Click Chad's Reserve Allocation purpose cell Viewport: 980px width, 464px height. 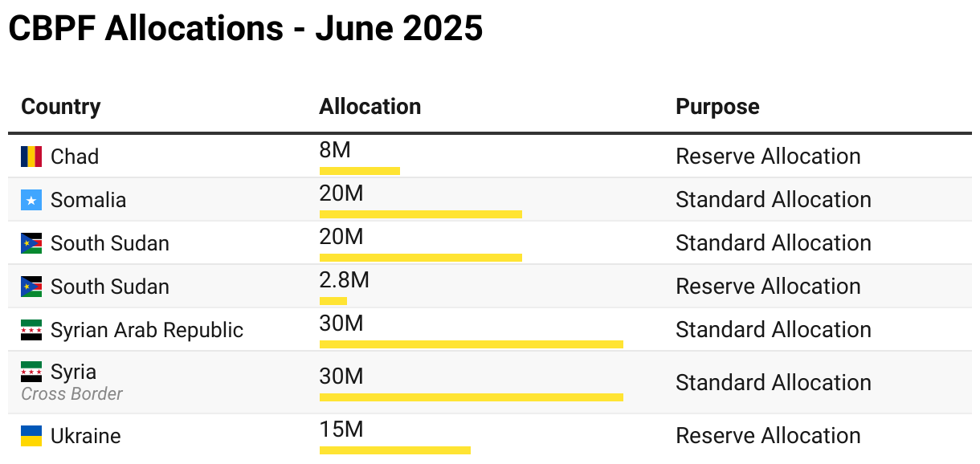(767, 157)
